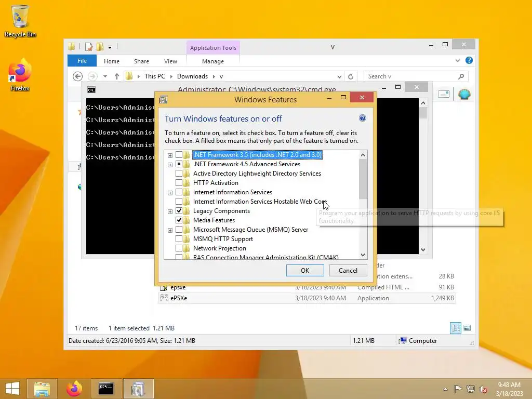Go back in File Explorer

(78, 76)
